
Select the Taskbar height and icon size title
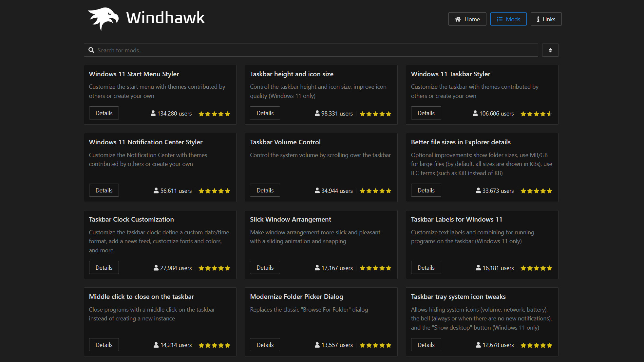[292, 74]
